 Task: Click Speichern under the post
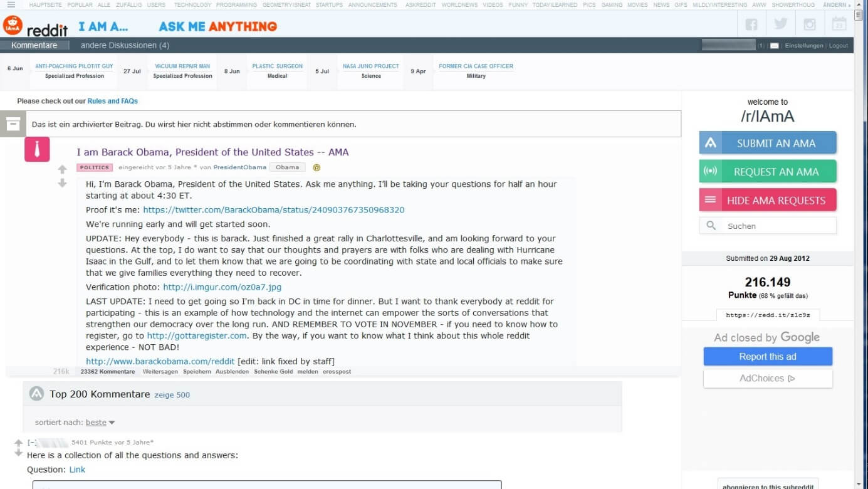point(196,372)
